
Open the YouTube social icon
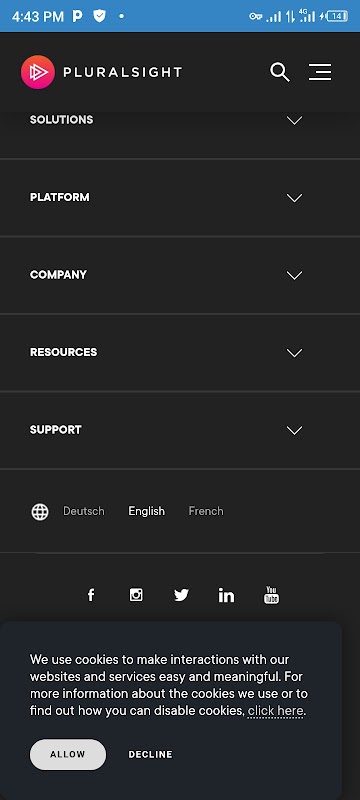(x=271, y=595)
